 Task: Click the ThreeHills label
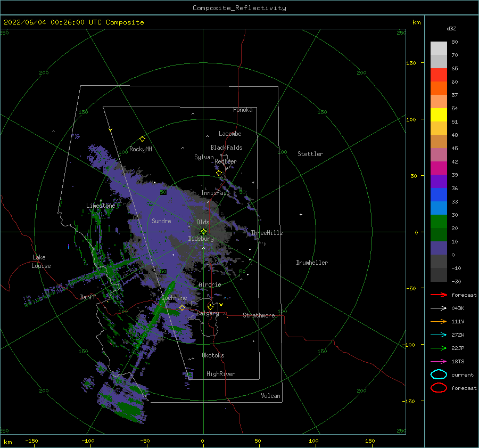point(267,233)
